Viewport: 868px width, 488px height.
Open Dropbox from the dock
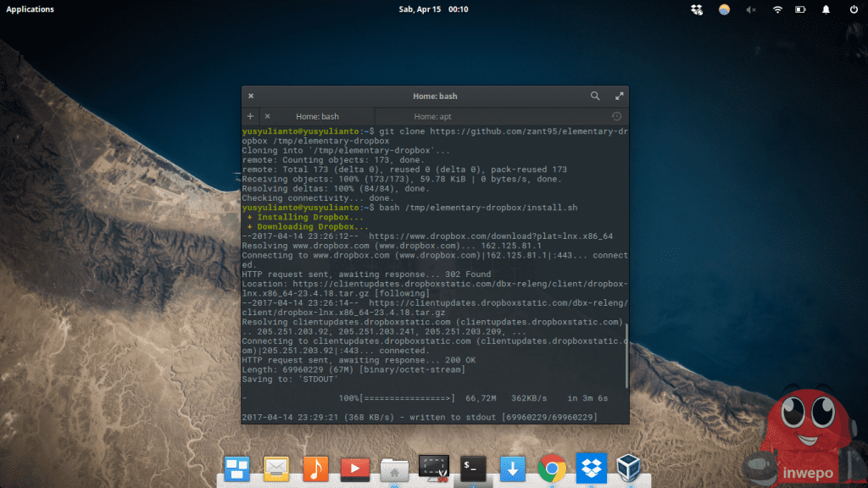591,468
